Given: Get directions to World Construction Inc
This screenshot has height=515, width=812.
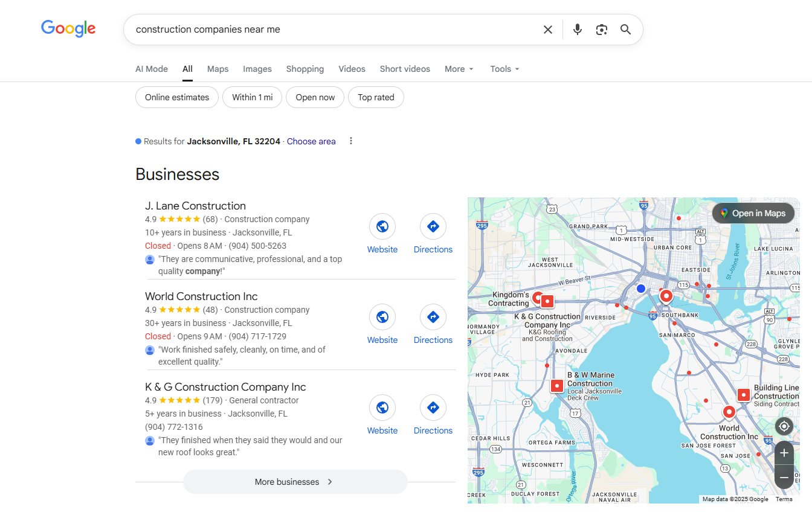Looking at the screenshot, I should tap(433, 318).
